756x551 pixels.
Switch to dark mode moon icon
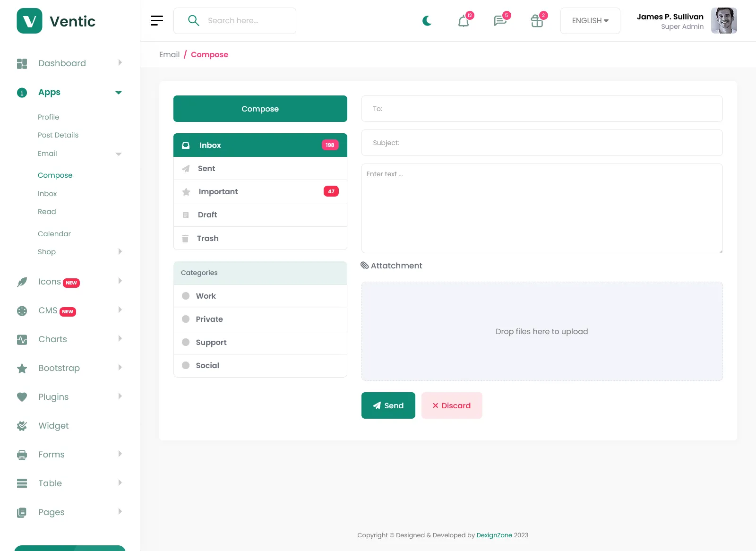tap(427, 21)
